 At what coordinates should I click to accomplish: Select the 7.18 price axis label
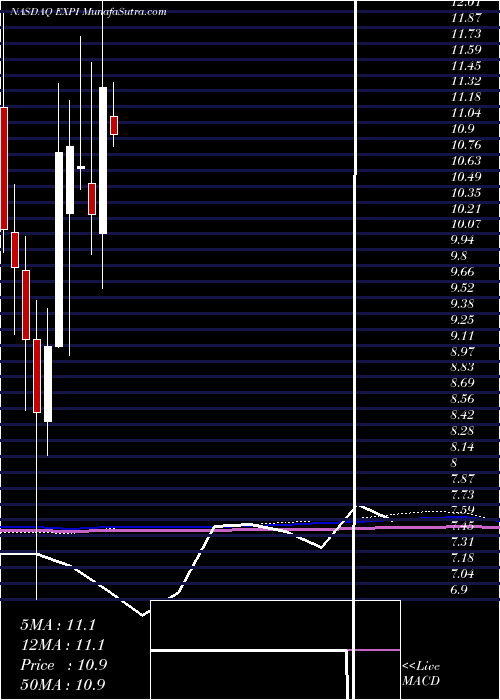tap(462, 558)
